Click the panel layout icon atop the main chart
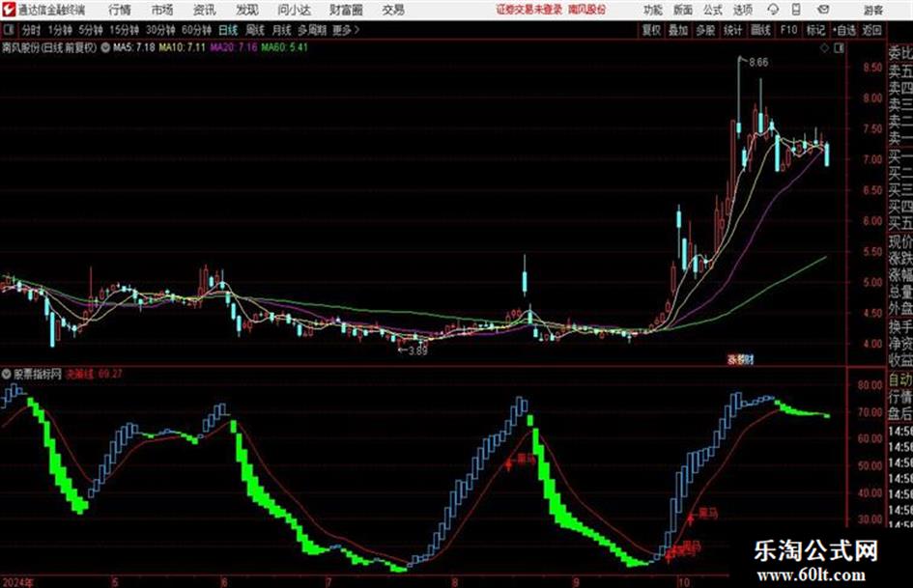 (839, 48)
